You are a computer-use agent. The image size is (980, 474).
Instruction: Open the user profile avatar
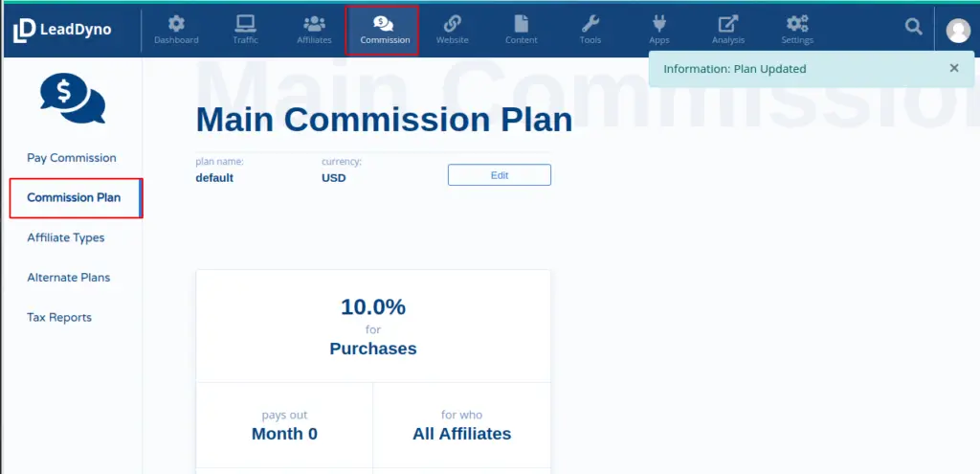(x=957, y=31)
